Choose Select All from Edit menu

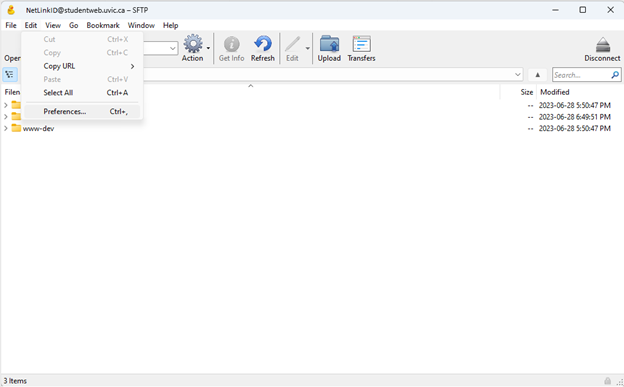82,93
